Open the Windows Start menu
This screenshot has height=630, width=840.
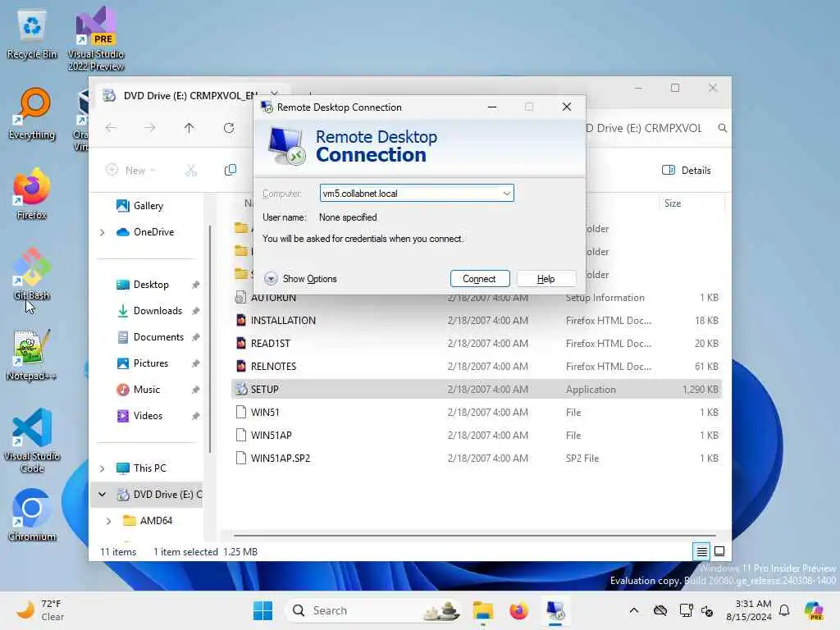(x=262, y=610)
